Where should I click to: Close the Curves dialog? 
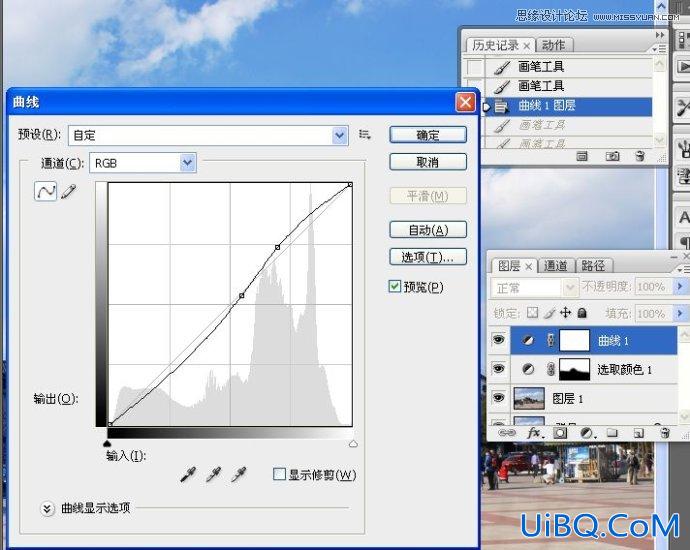pyautogui.click(x=465, y=103)
